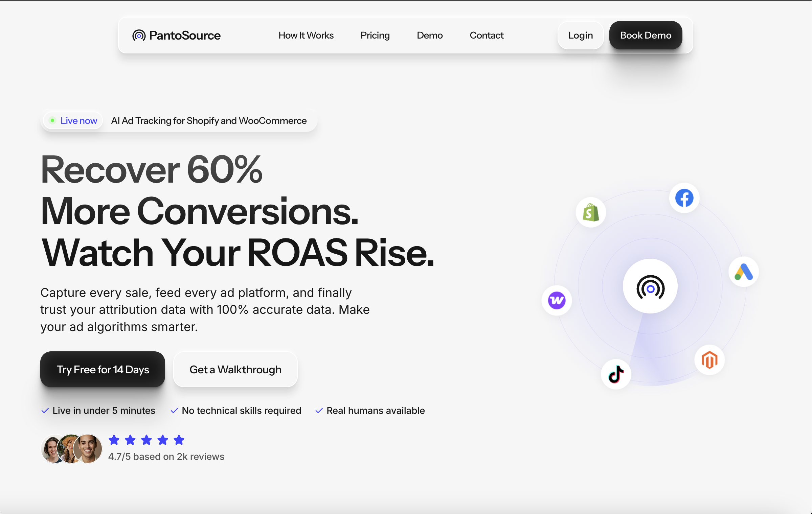
Task: Click the TikTok icon
Action: (x=616, y=374)
